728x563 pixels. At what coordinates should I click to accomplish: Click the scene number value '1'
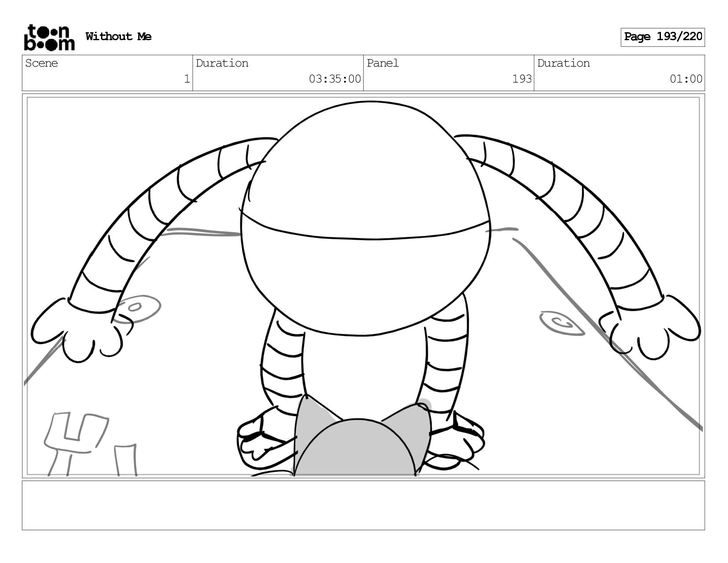pyautogui.click(x=187, y=79)
